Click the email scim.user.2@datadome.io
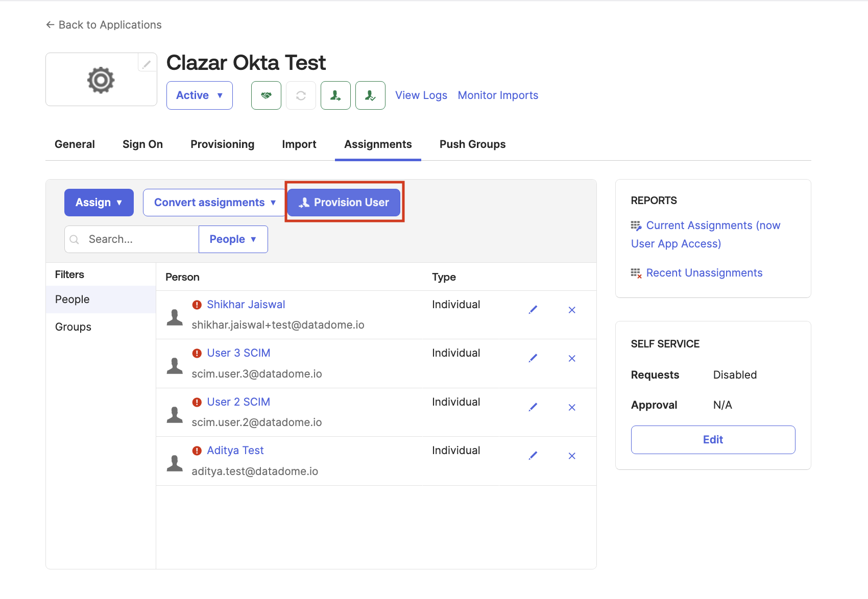 (257, 422)
